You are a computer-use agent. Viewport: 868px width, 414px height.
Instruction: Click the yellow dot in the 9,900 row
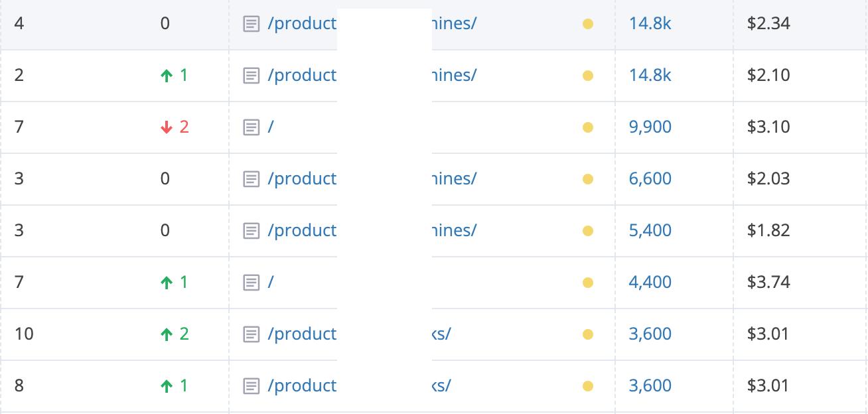(x=587, y=127)
